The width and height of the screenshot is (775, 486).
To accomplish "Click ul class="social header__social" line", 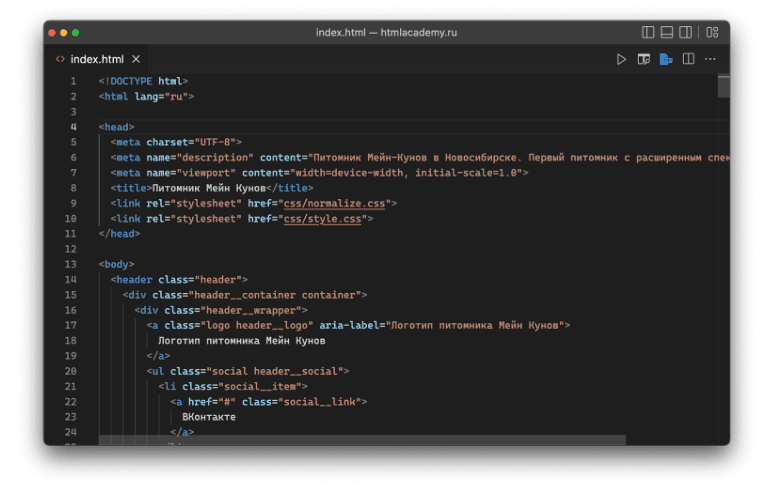I will tap(248, 371).
